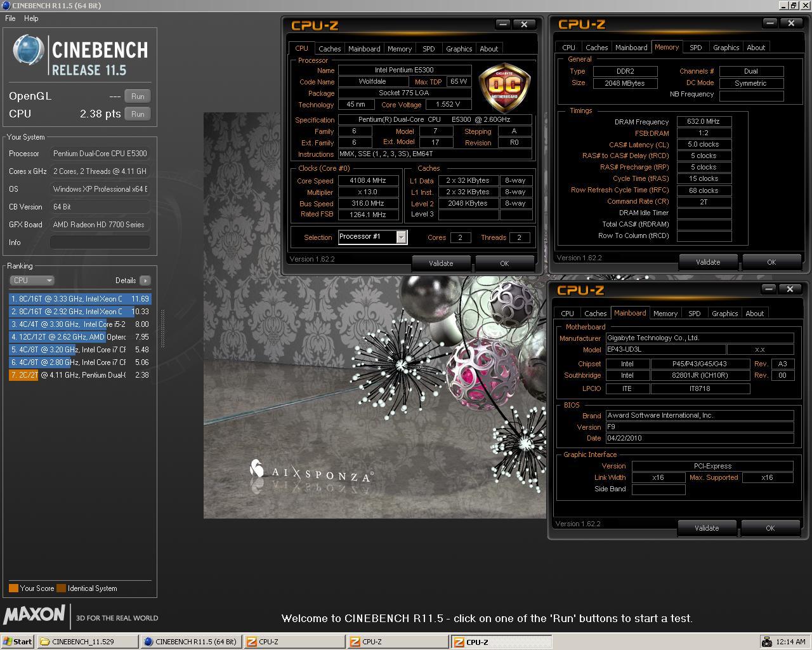Open the Windows Start button
This screenshot has width=812, height=650.
[x=17, y=642]
